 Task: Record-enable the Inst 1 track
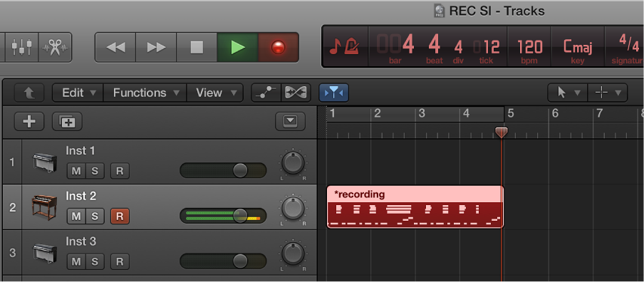coord(120,171)
